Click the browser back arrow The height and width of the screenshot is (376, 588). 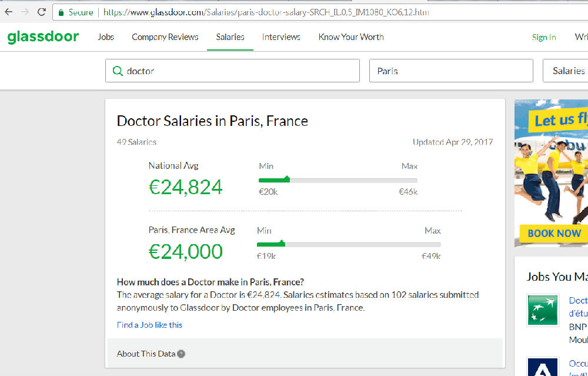(x=8, y=12)
